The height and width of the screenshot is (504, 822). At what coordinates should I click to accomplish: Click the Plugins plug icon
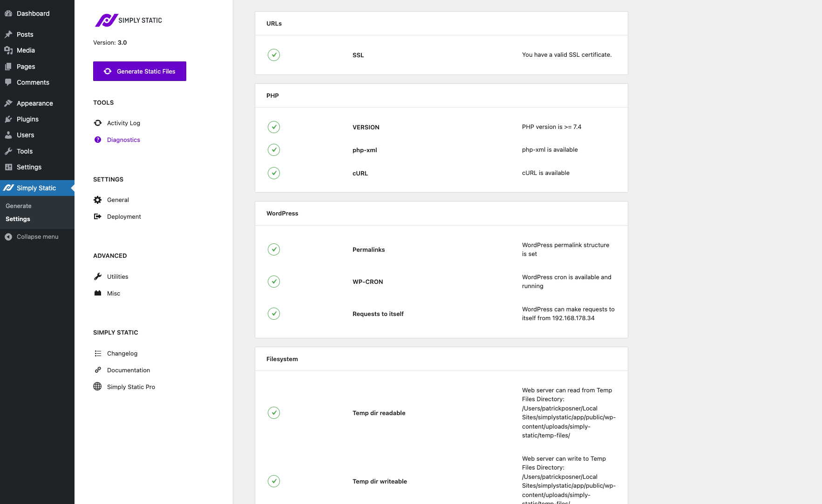pos(8,119)
